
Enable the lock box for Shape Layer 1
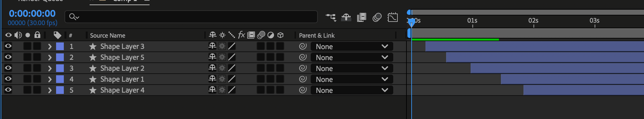coord(37,79)
